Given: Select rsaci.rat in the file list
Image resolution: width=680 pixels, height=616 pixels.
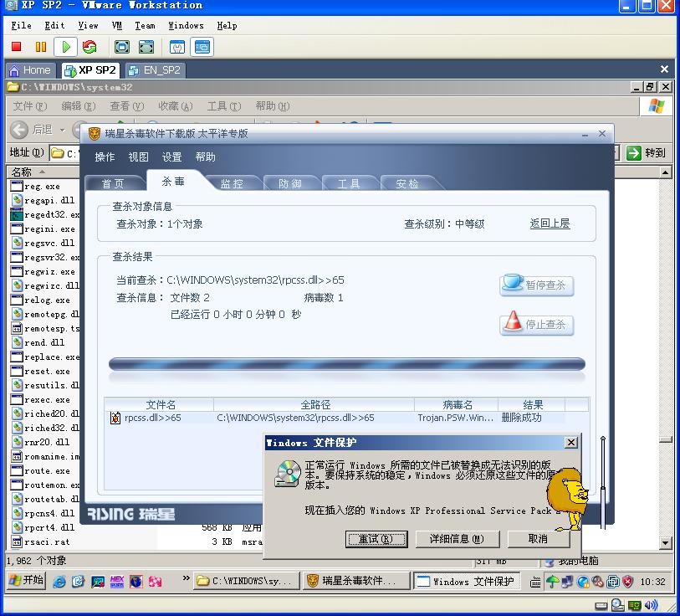Looking at the screenshot, I should [x=41, y=542].
